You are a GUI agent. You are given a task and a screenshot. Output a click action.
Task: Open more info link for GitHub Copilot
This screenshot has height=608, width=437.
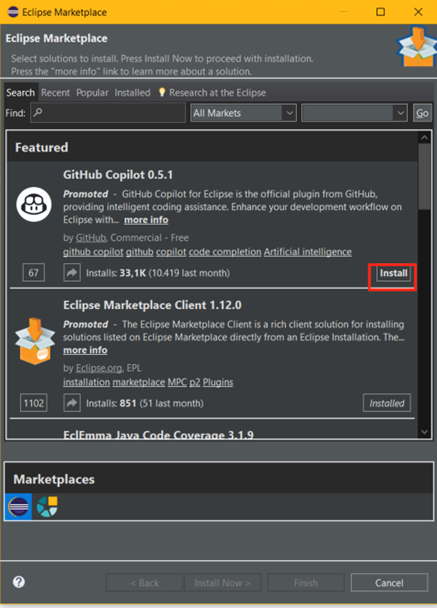coord(146,220)
